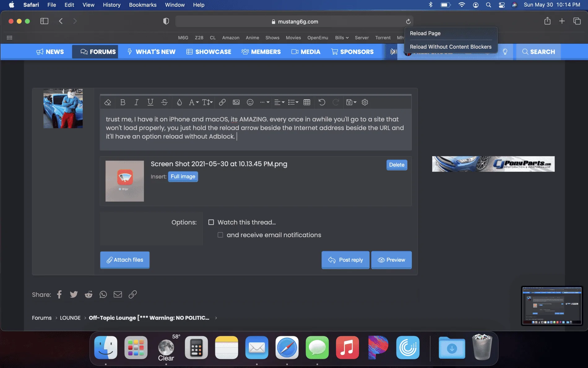Open Safari privacy report shield

coord(166,21)
